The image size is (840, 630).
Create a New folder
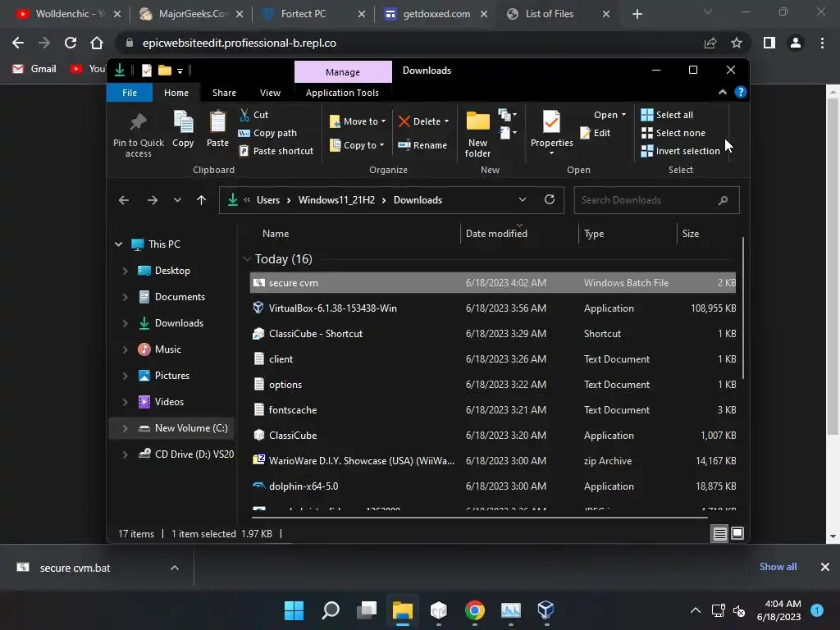(477, 135)
